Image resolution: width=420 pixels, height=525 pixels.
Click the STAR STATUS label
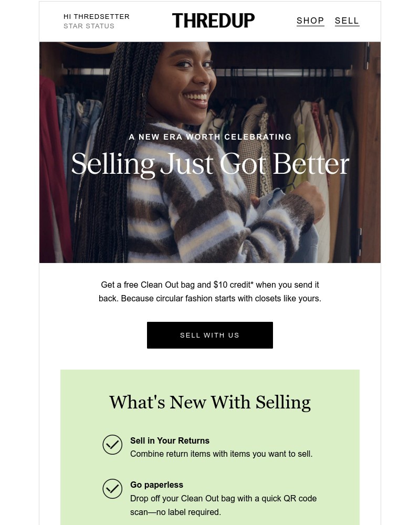pyautogui.click(x=89, y=26)
